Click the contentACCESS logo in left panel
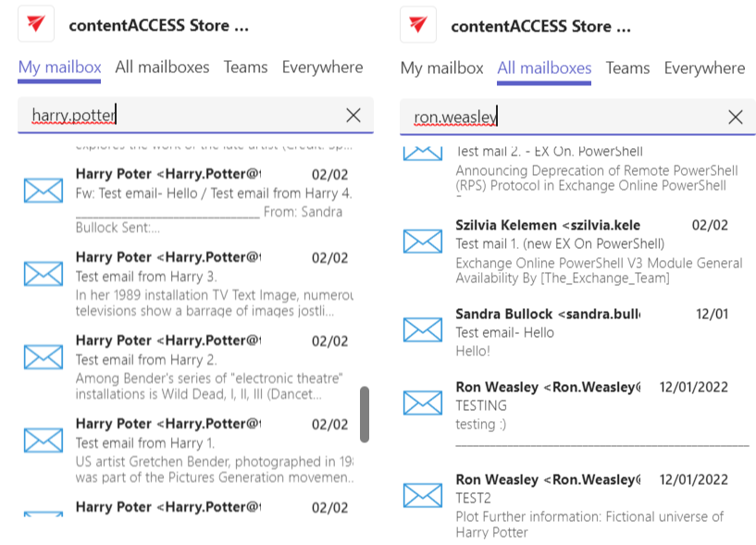 coord(36,25)
